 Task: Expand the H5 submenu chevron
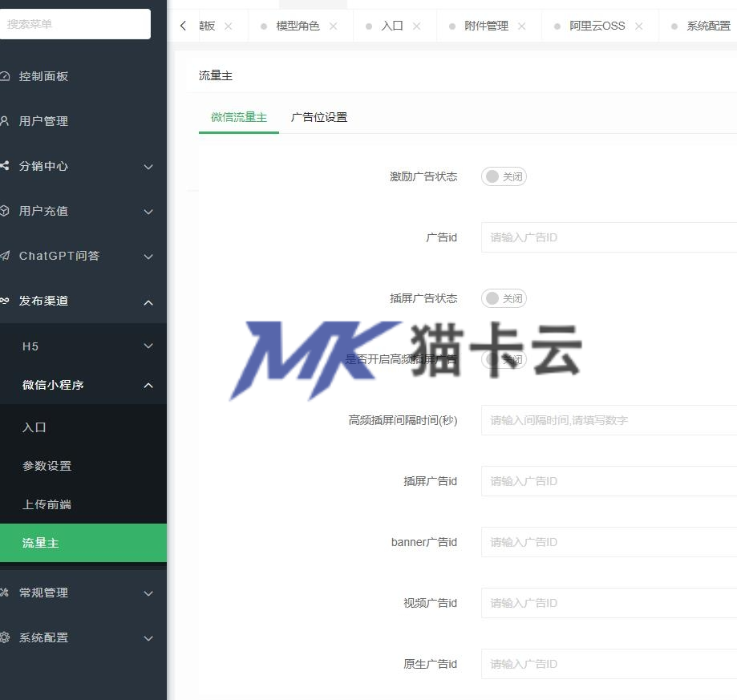[148, 346]
